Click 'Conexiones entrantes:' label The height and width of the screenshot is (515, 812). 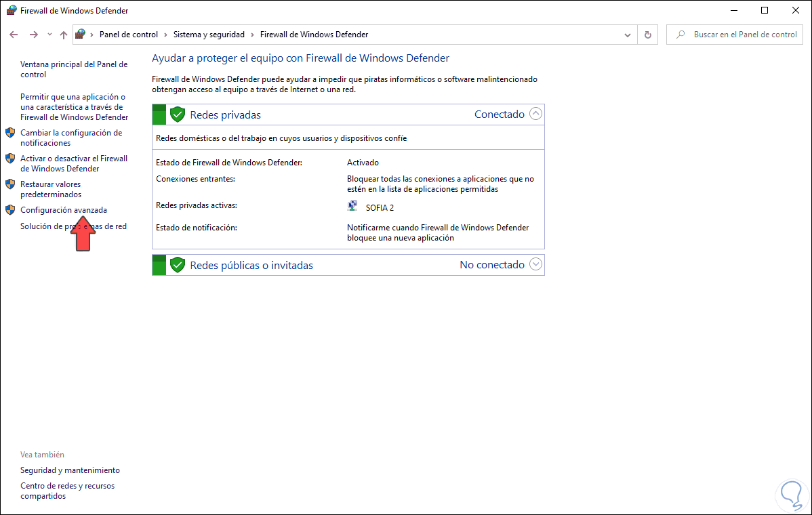[195, 179]
